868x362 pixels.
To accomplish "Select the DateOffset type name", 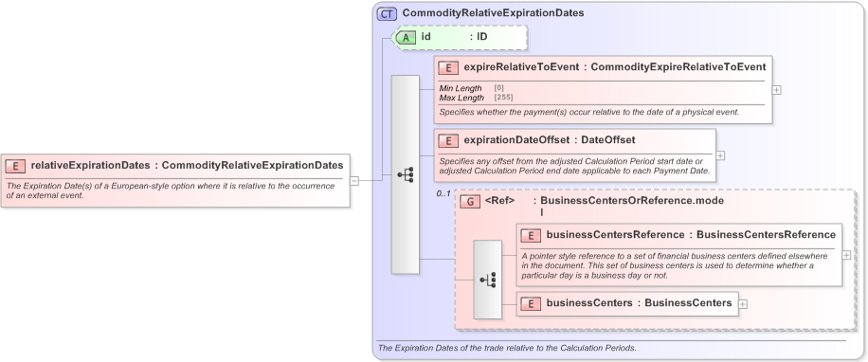I will pos(607,140).
